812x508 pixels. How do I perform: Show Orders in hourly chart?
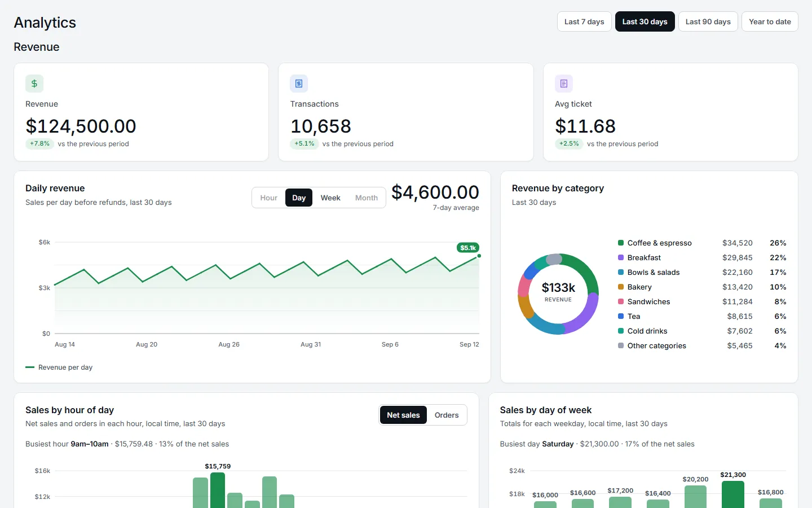447,415
